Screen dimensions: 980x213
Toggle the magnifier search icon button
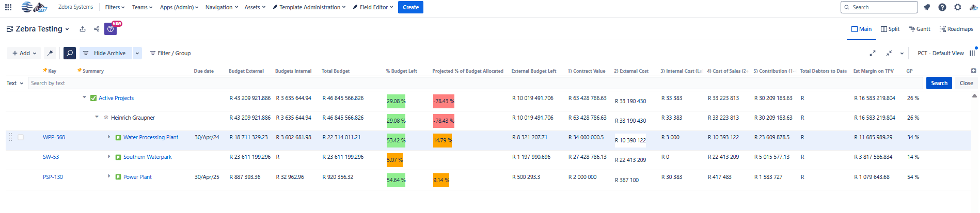point(70,53)
